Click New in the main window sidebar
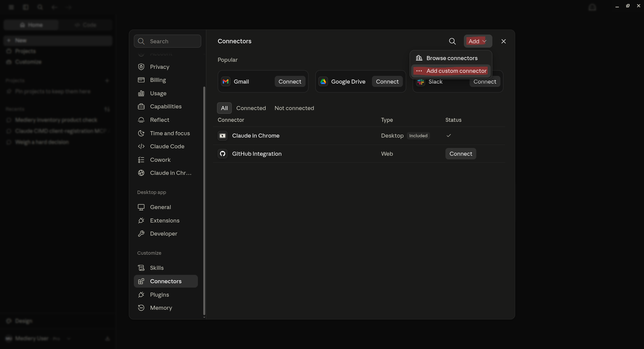The image size is (644, 349). click(58, 40)
